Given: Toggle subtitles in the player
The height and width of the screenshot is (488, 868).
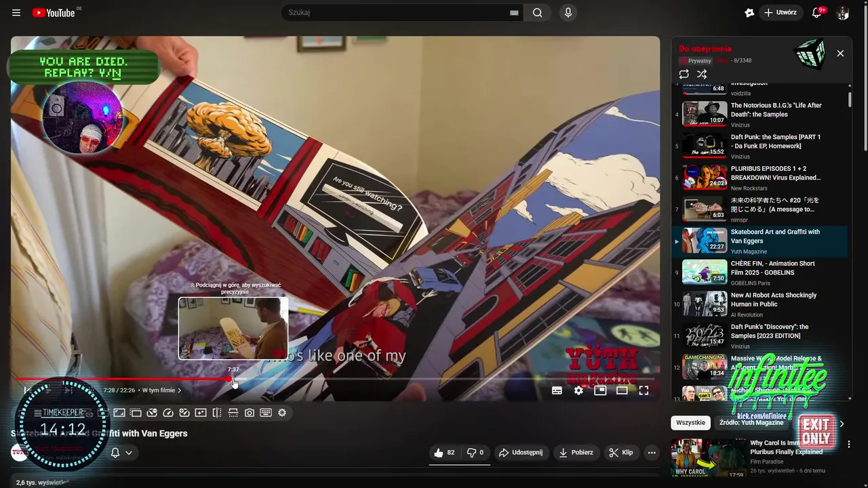Looking at the screenshot, I should click(557, 390).
